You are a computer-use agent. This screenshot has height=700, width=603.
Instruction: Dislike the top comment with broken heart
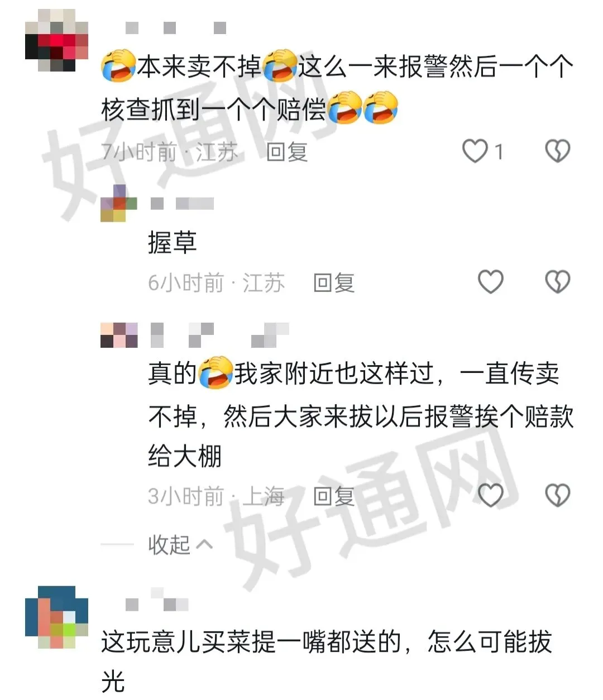[557, 151]
